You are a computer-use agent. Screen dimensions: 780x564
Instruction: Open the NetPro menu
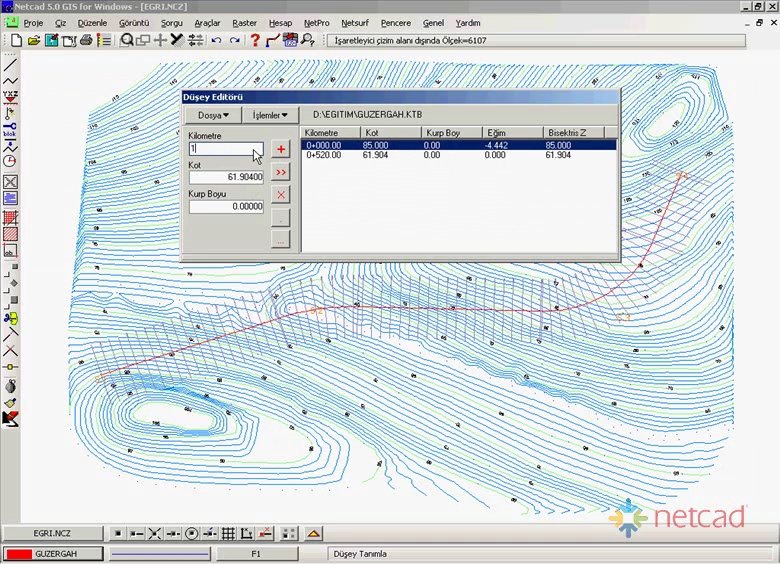point(316,23)
